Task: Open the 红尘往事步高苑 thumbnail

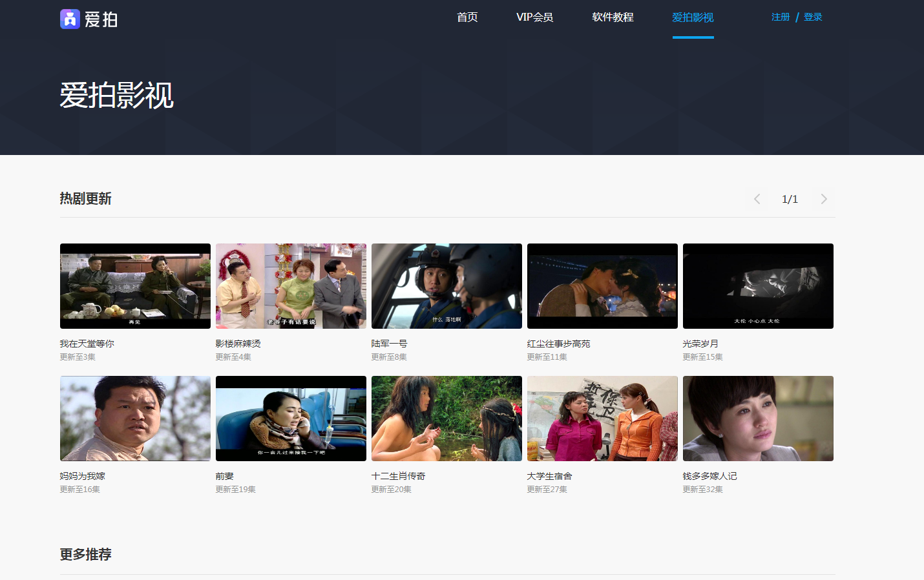Action: (602, 286)
